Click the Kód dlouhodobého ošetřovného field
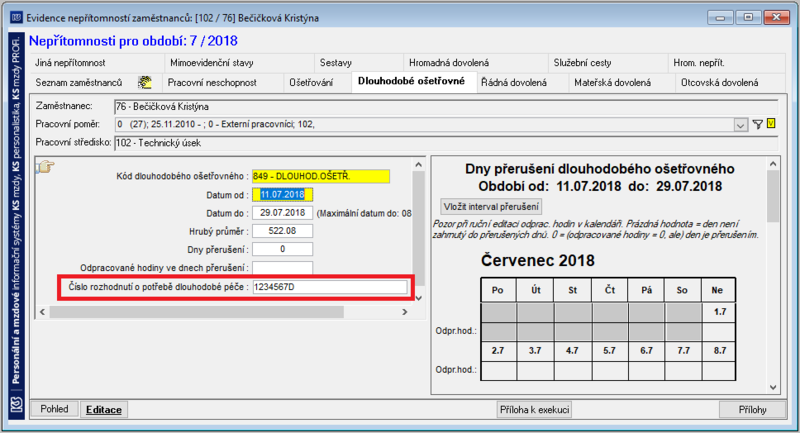Image resolution: width=800 pixels, height=433 pixels. (321, 176)
